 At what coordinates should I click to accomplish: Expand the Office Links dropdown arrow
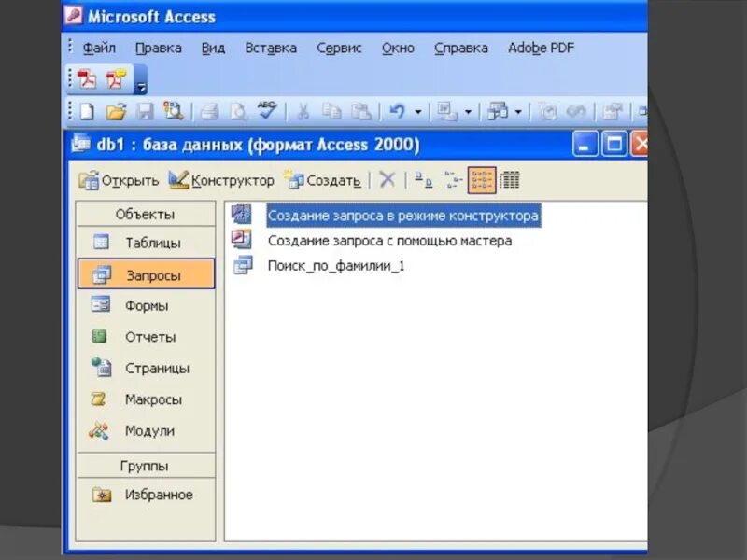click(468, 112)
